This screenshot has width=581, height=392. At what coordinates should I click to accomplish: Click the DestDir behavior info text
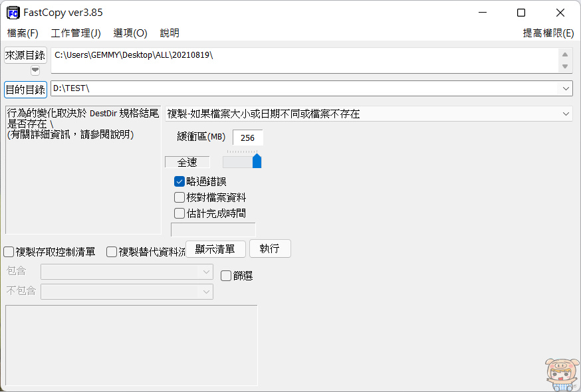[x=82, y=124]
